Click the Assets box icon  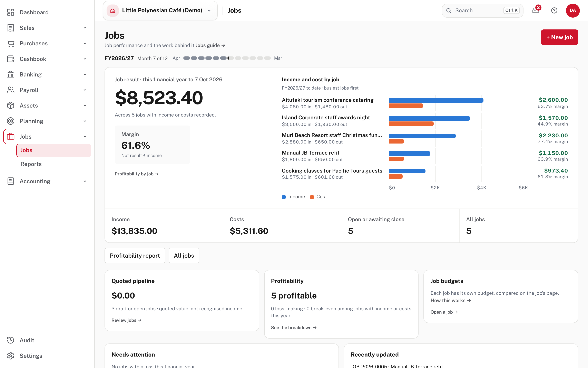point(10,106)
